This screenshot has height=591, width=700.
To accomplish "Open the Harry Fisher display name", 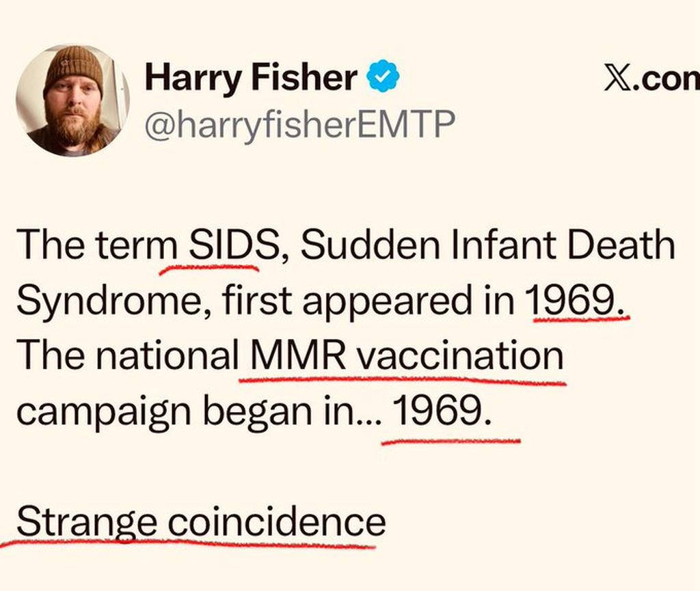I will click(x=250, y=78).
